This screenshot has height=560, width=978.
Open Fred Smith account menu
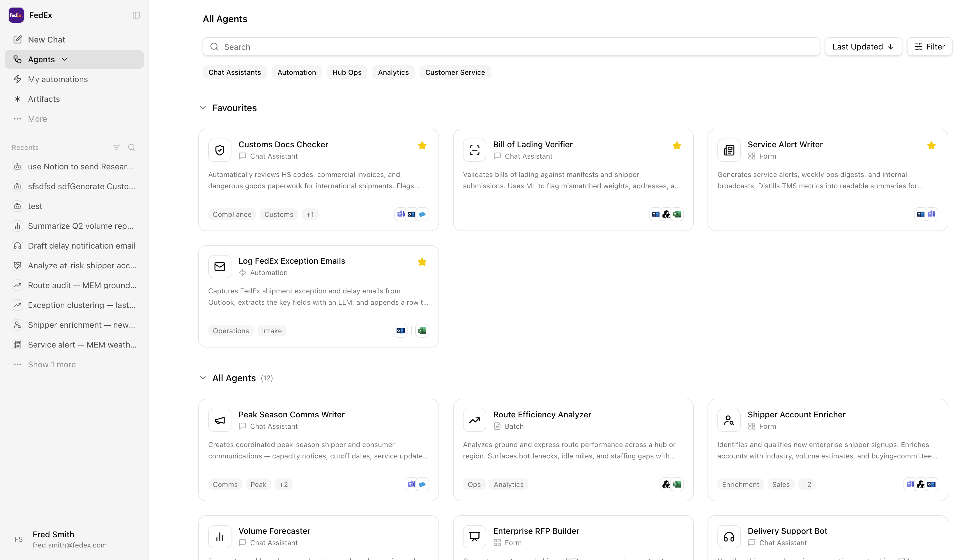click(74, 539)
